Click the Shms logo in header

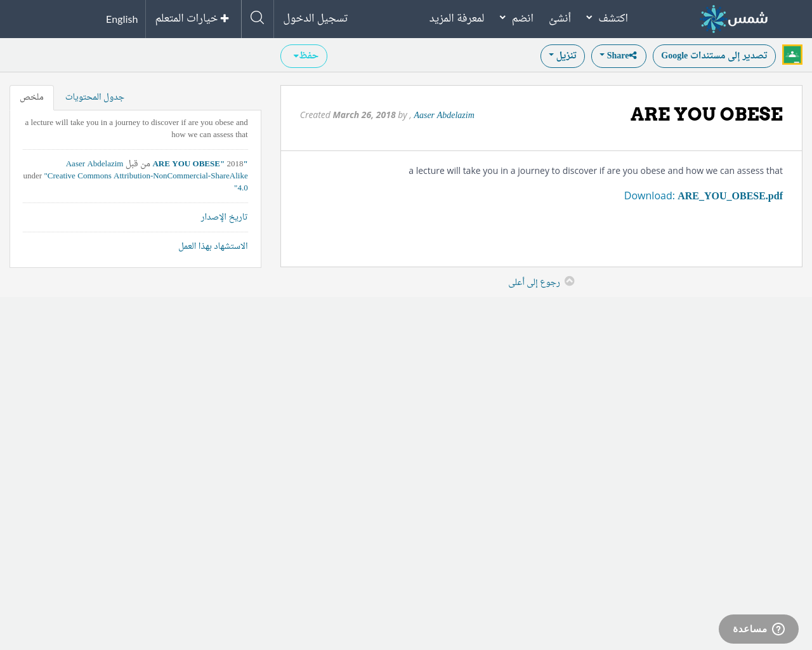(734, 19)
